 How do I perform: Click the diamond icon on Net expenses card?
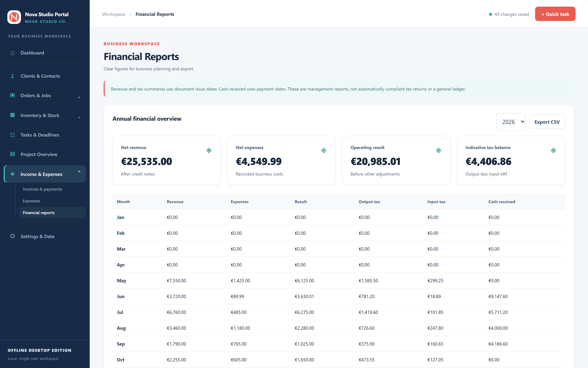click(x=324, y=150)
